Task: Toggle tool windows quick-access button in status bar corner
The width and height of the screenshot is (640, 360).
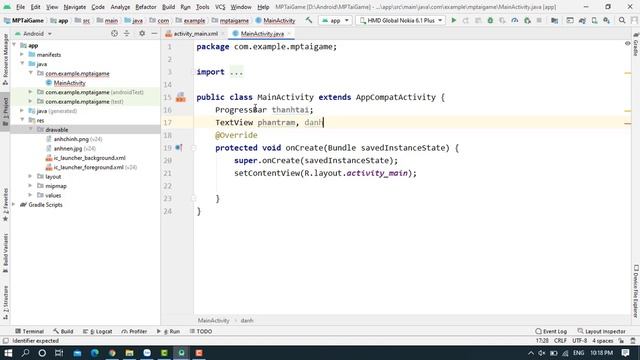Action: 5,341
